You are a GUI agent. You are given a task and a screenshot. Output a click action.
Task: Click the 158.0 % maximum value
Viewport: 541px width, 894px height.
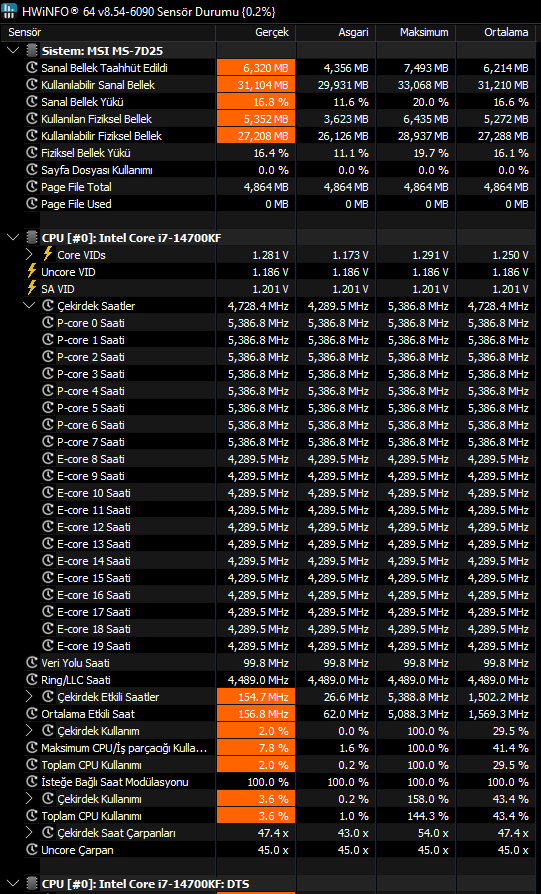coord(428,799)
